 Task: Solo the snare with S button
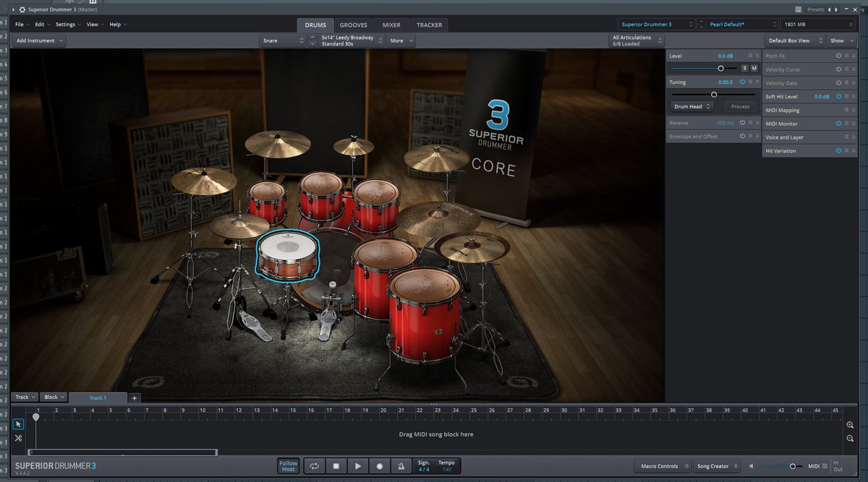(x=744, y=68)
